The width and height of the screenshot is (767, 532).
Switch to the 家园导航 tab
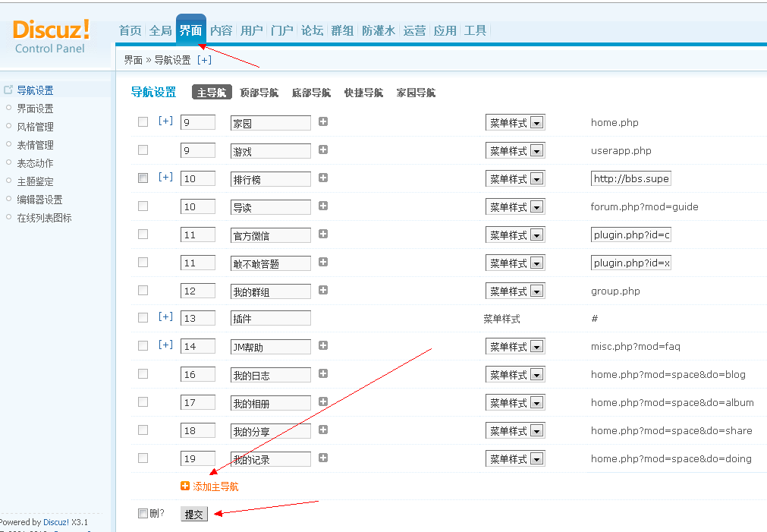[x=416, y=93]
